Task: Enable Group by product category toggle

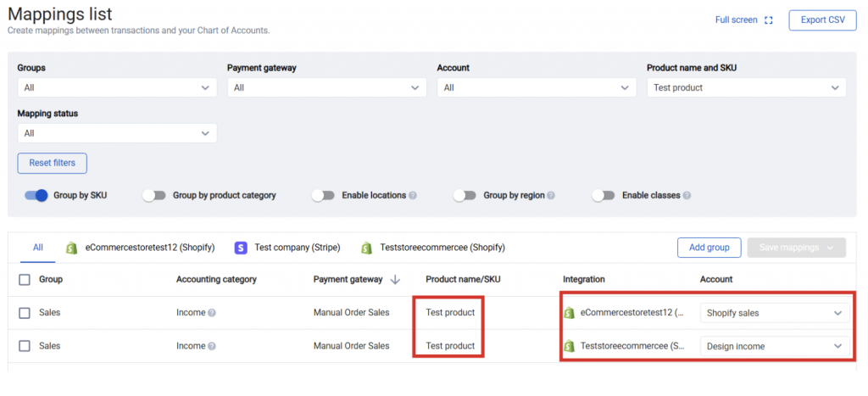Action: (x=153, y=195)
